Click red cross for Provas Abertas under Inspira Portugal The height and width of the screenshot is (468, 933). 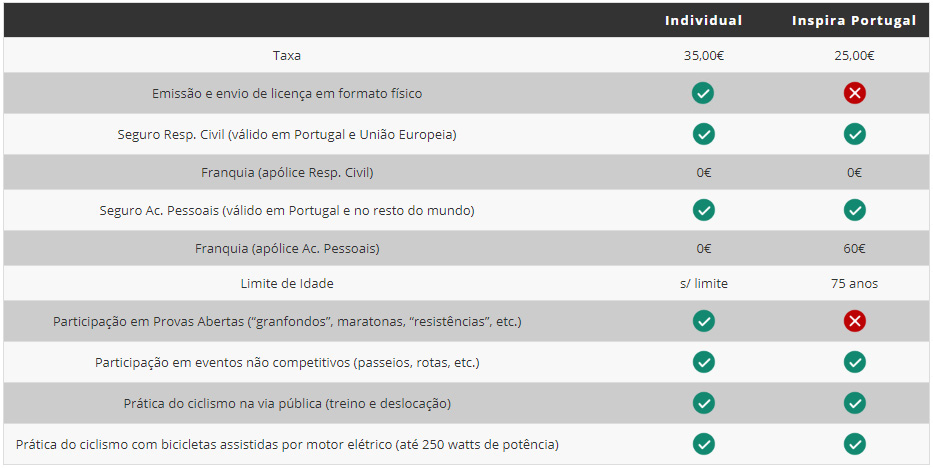[x=854, y=321]
